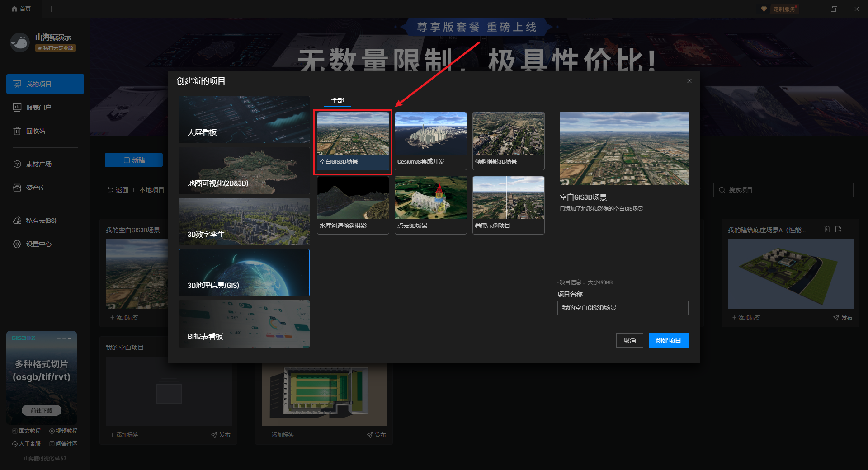Choose the 地图可视化(2D&3D) category

pyautogui.click(x=244, y=171)
